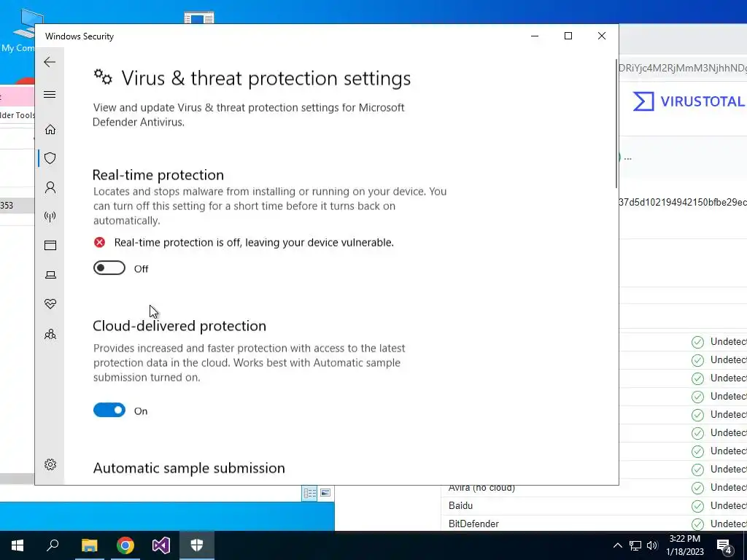Viewport: 747px width, 560px height.
Task: Open taskbar search magnifier
Action: pyautogui.click(x=53, y=545)
